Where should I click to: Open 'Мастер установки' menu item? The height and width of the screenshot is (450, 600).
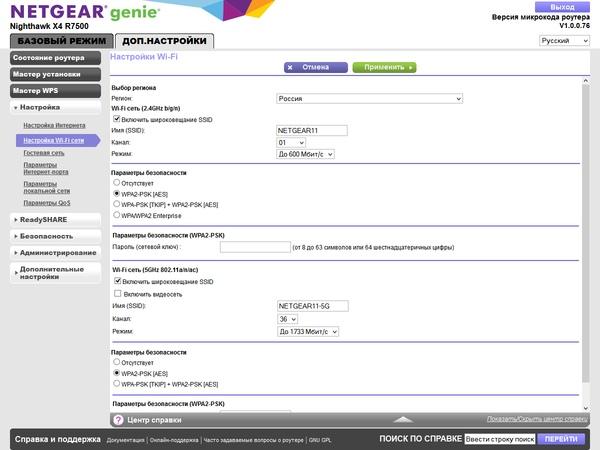pyautogui.click(x=55, y=74)
